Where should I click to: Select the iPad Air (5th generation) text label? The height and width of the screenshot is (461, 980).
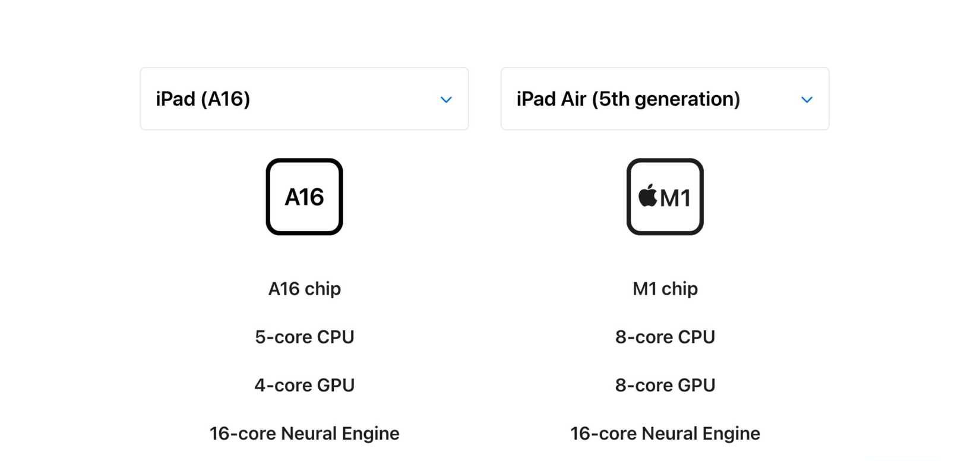[x=628, y=99]
